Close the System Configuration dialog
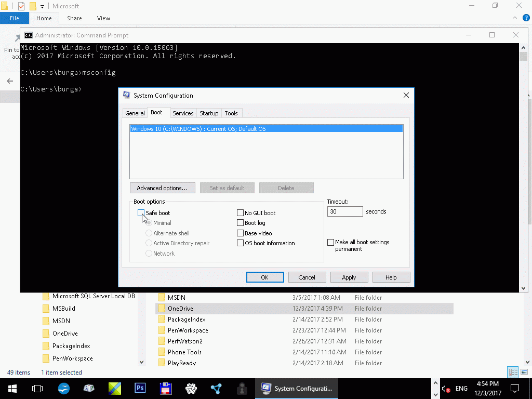This screenshot has width=532, height=399. click(x=406, y=96)
